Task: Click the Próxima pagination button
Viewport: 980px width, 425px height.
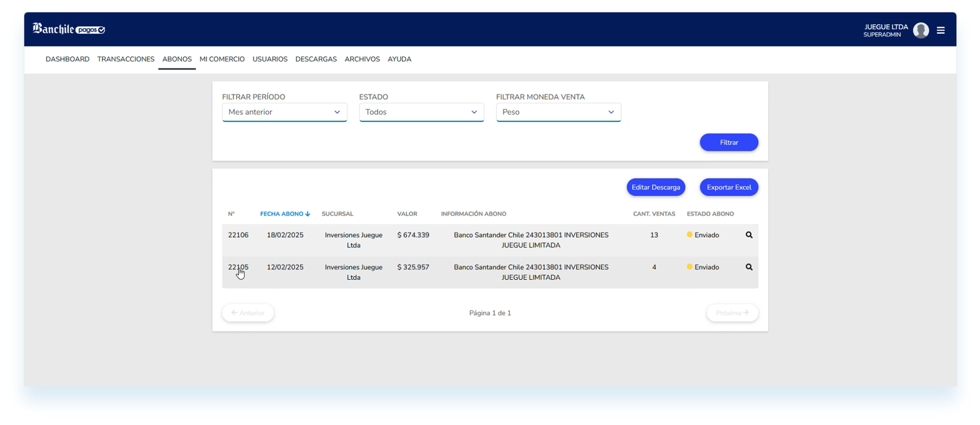Action: (x=732, y=313)
